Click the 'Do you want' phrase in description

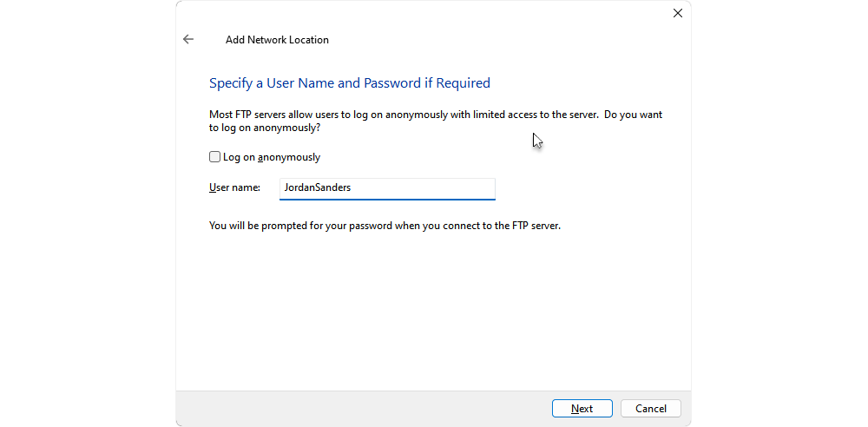click(x=634, y=115)
